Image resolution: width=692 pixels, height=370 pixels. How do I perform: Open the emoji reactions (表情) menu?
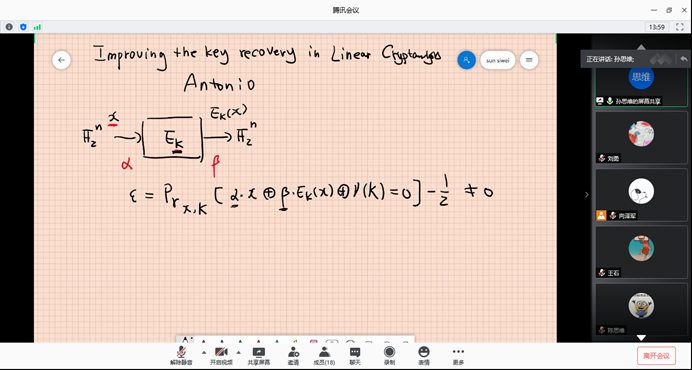[x=424, y=356]
